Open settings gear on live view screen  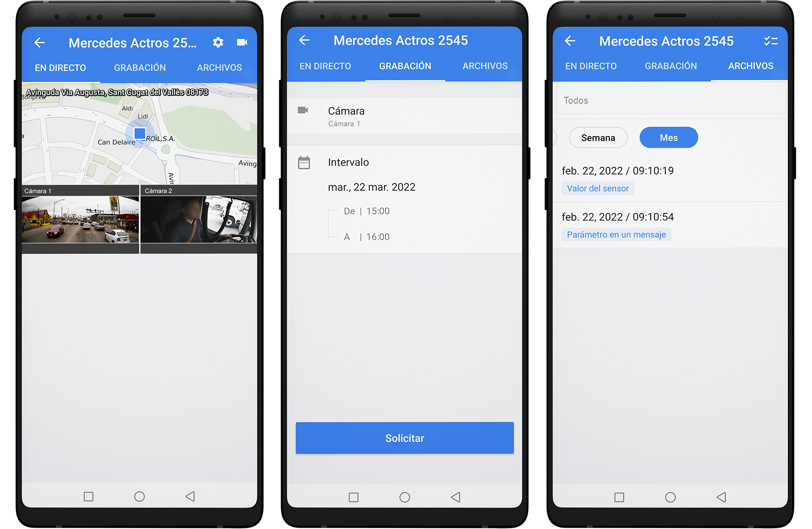(218, 42)
